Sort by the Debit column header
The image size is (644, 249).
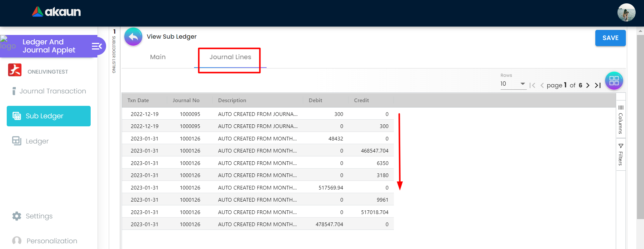[x=315, y=100]
